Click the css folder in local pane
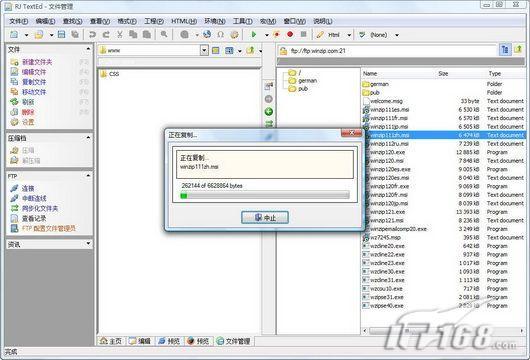 tap(110, 74)
